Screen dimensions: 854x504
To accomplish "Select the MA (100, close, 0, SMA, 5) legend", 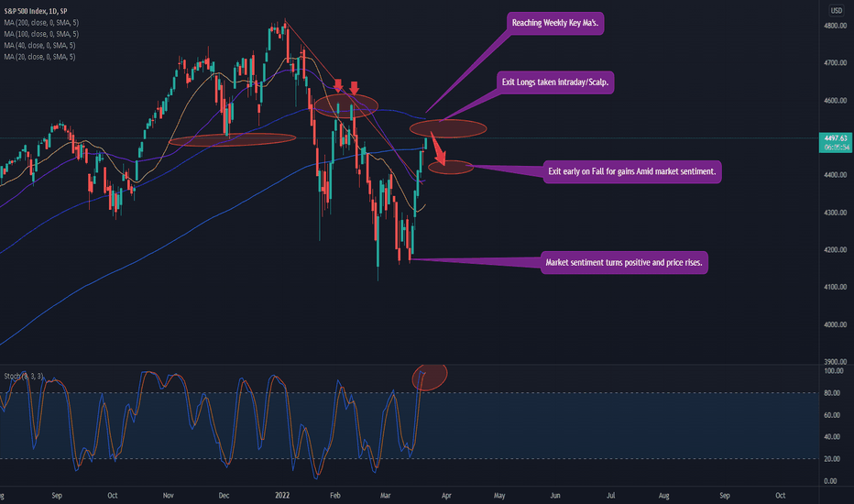I will 41,34.
